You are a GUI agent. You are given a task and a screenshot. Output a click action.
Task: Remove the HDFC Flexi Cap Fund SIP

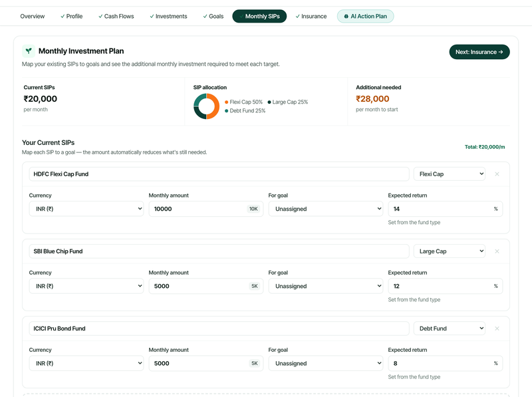497,174
